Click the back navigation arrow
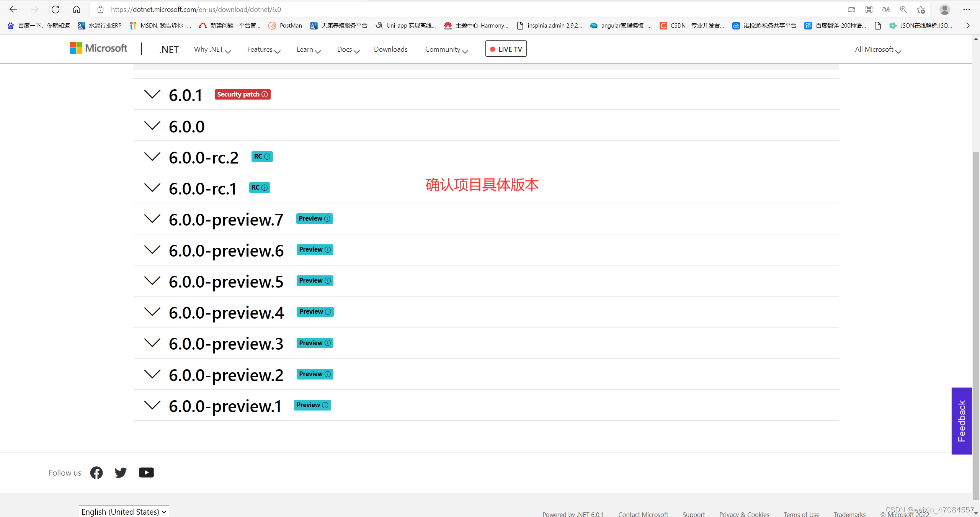Screen dimensions: 980x517 (13, 9)
